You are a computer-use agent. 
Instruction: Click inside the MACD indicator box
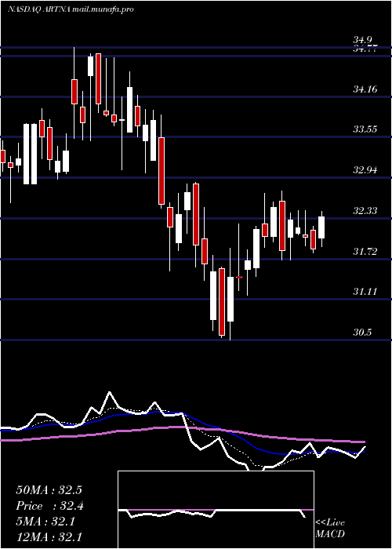[216, 510]
